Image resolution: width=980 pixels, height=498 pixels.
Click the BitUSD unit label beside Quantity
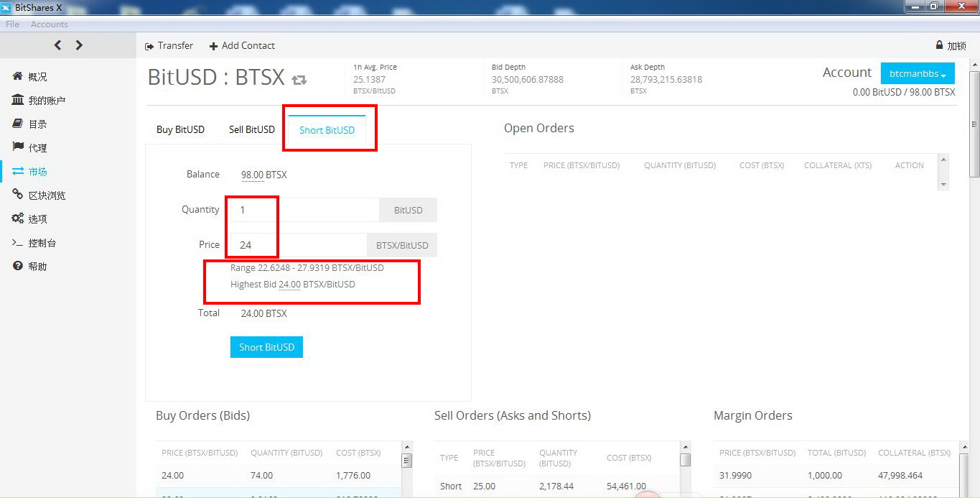click(408, 210)
